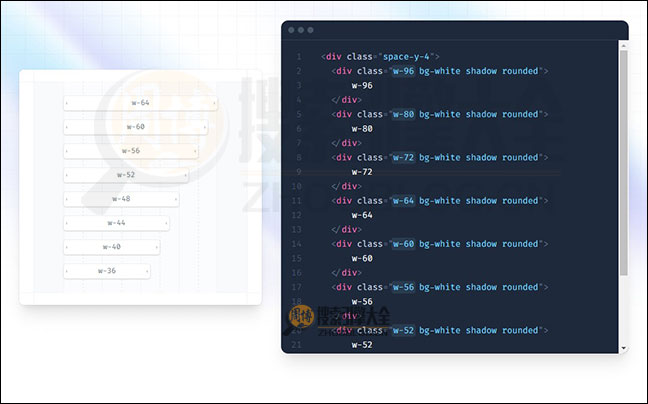Click the w-72 text on code line 9
648x404 pixels.
point(362,172)
